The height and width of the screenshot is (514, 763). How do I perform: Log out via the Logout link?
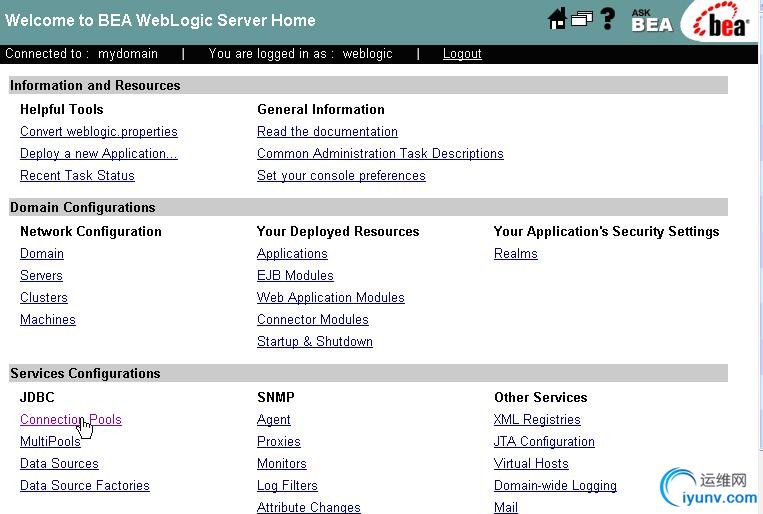pos(462,54)
